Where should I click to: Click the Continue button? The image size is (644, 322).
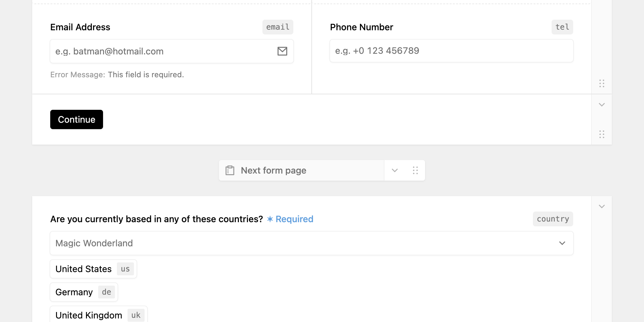[x=77, y=119]
